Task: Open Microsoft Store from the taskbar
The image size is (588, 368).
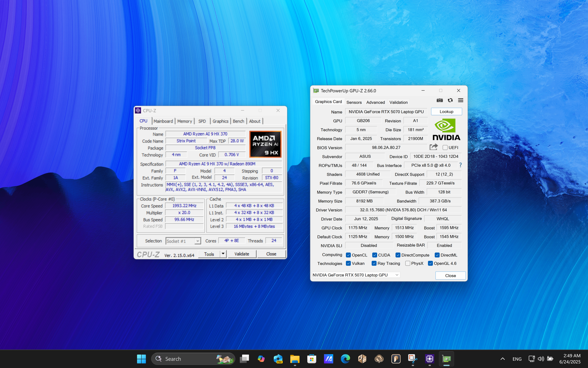Action: coord(311,359)
